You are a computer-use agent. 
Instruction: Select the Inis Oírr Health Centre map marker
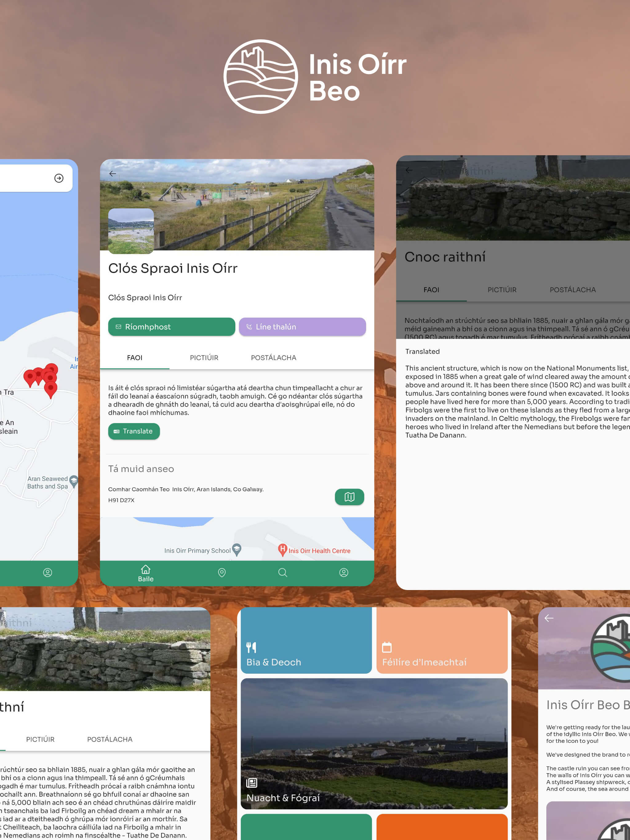coord(282,550)
